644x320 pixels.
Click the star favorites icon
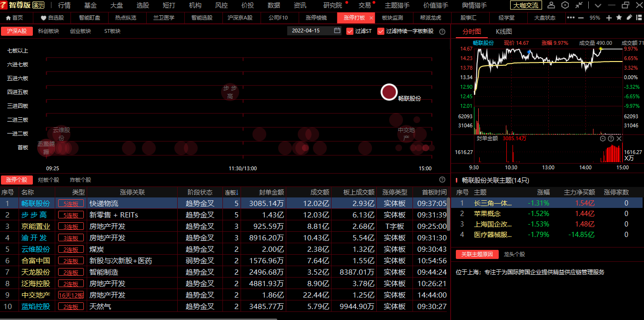tap(619, 17)
